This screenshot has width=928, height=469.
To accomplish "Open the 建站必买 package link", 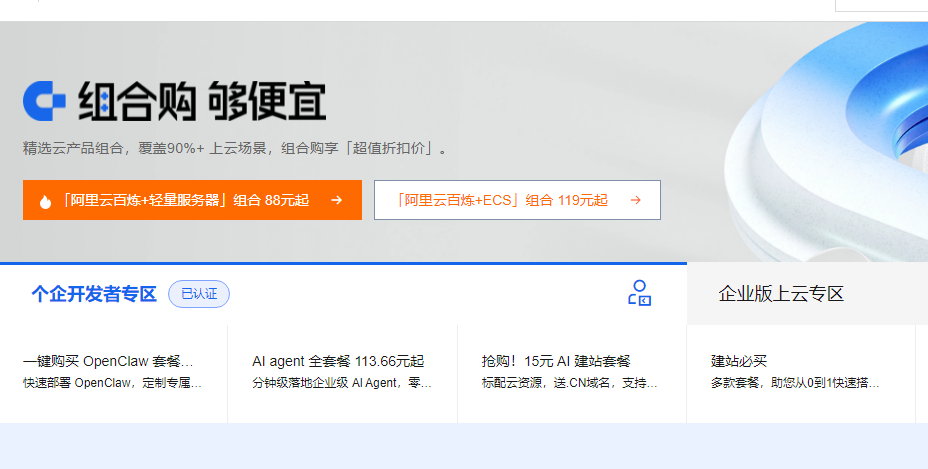I will tap(739, 361).
